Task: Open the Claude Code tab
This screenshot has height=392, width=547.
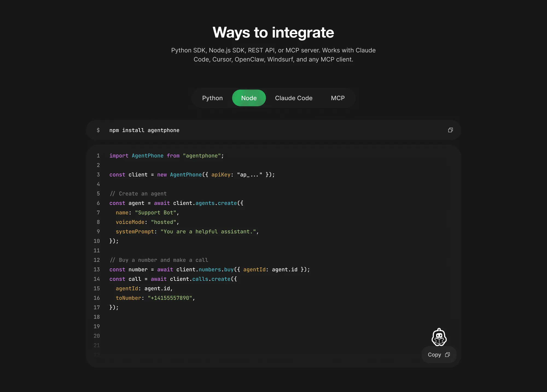Action: pos(294,98)
